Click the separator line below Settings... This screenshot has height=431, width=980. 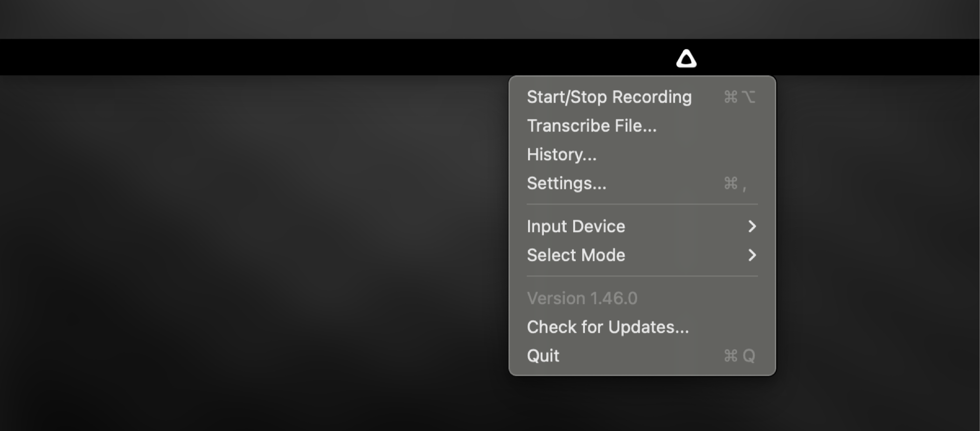point(642,205)
